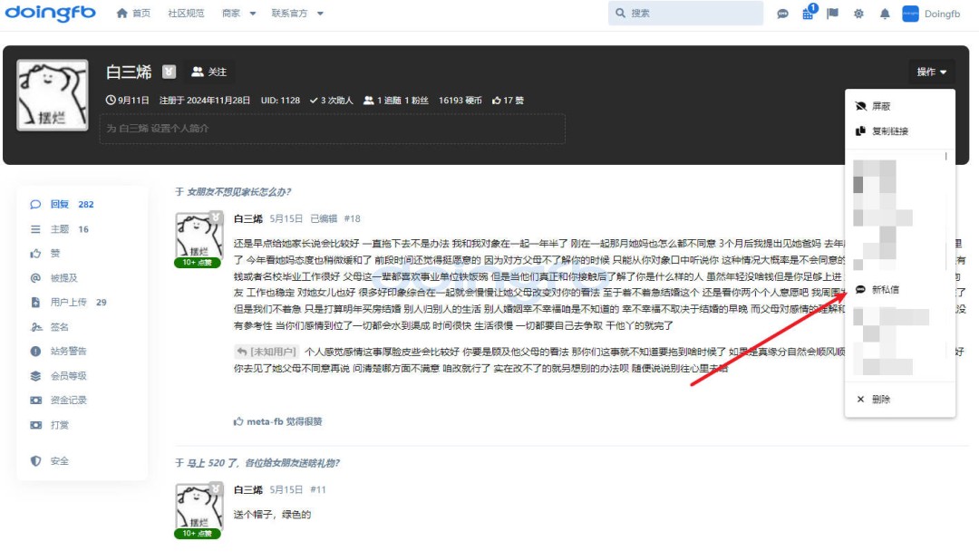Open the messages chat bubble icon in header
The height and width of the screenshot is (560, 979).
(783, 14)
